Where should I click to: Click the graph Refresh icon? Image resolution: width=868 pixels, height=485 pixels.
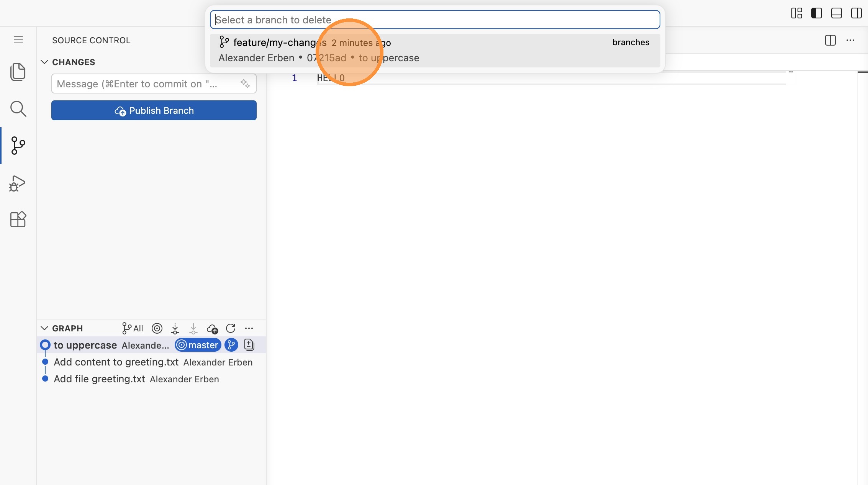point(231,328)
